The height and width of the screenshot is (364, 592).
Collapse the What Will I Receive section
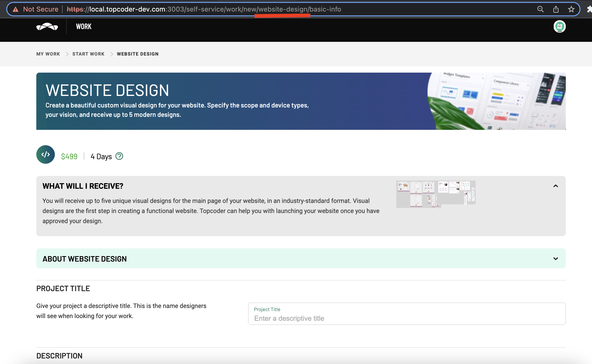555,186
